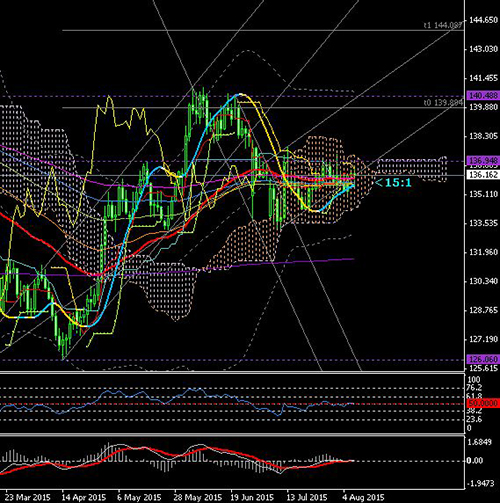Select the 28 May 2015 date label
The height and width of the screenshot is (503, 500).
pyautogui.click(x=198, y=497)
